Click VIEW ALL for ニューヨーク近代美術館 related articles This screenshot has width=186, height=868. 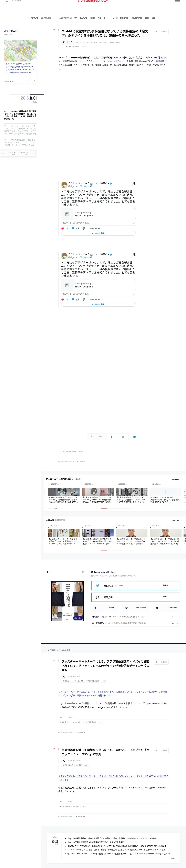[x=177, y=479]
